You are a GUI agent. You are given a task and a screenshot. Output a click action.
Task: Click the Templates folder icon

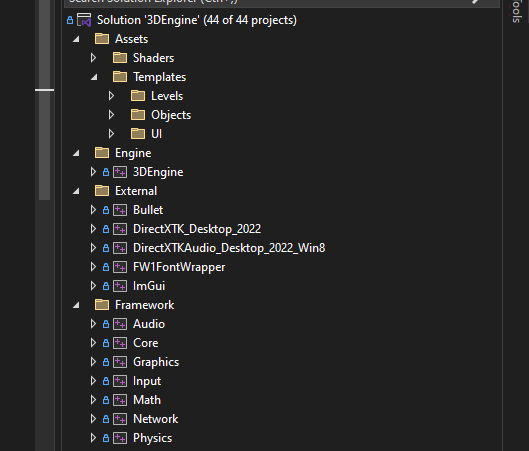coord(120,77)
